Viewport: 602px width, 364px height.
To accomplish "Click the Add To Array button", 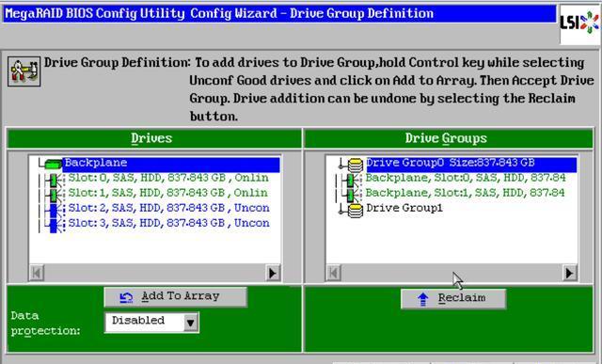I will pos(176,297).
